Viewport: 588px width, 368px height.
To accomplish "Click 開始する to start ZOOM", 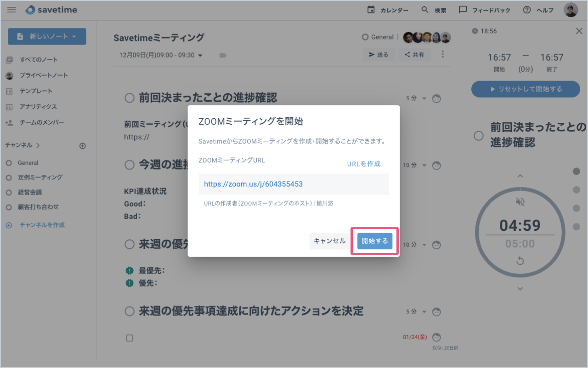I will [x=375, y=241].
